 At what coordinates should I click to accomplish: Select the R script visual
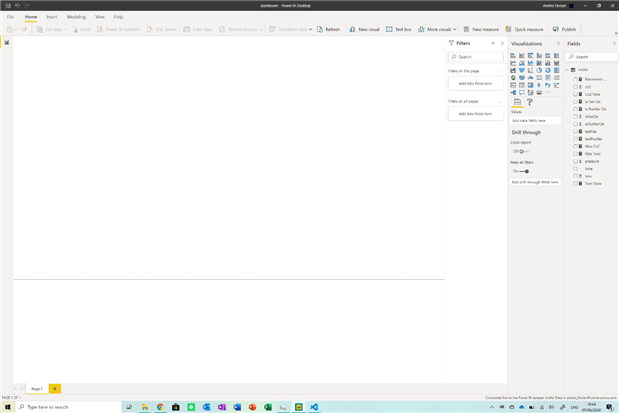coord(539,85)
